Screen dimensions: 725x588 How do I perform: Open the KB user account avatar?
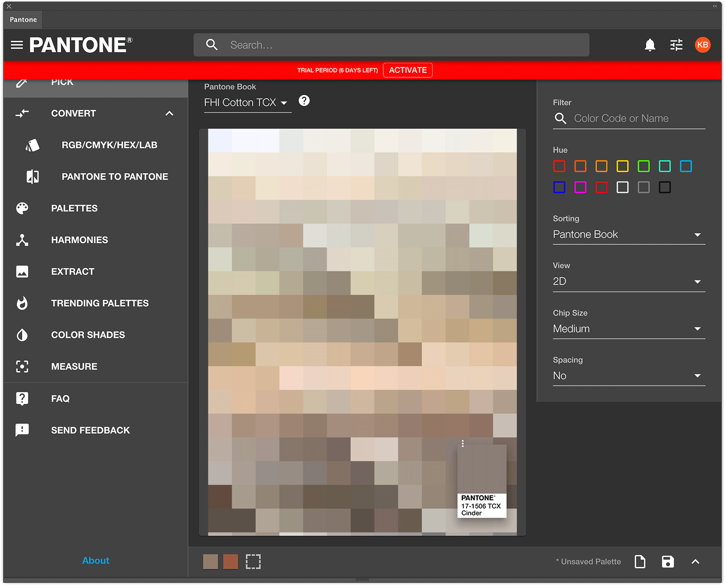click(702, 45)
